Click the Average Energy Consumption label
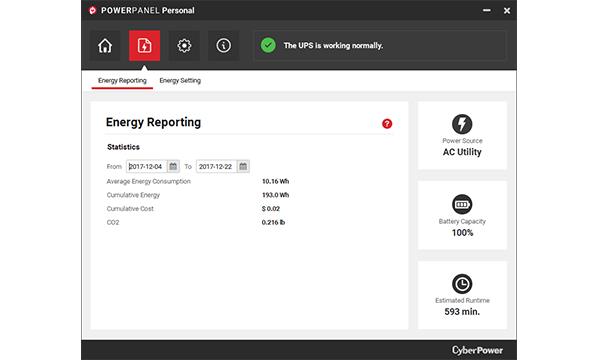Viewport: 600px width, 360px height. [148, 181]
